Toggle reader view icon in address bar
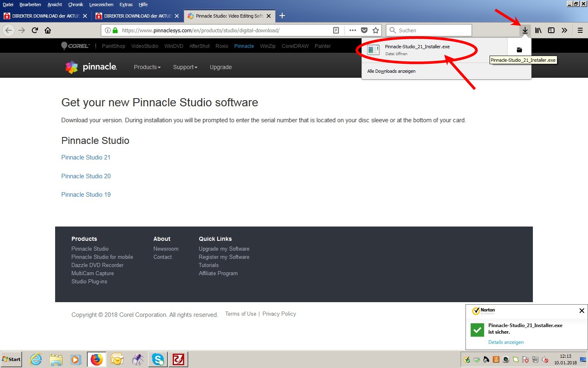Viewport: 588px width, 368px height. 336,30
